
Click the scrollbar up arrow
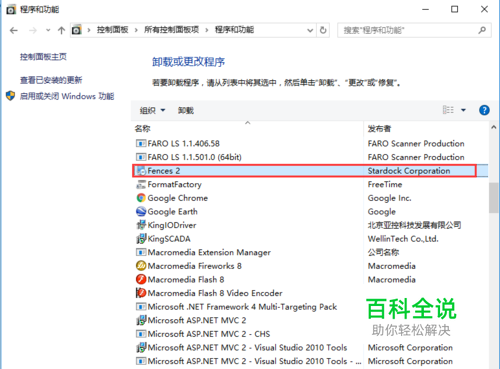pos(494,127)
